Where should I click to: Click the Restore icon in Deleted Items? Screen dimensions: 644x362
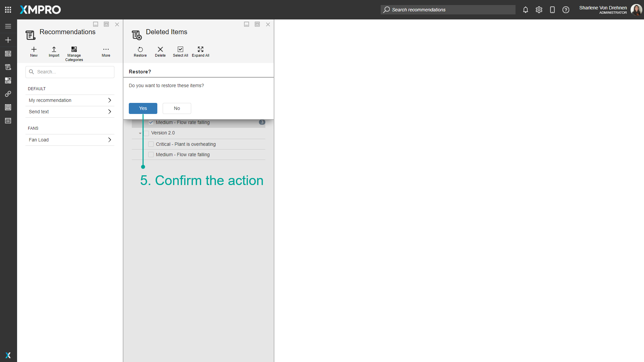(140, 52)
